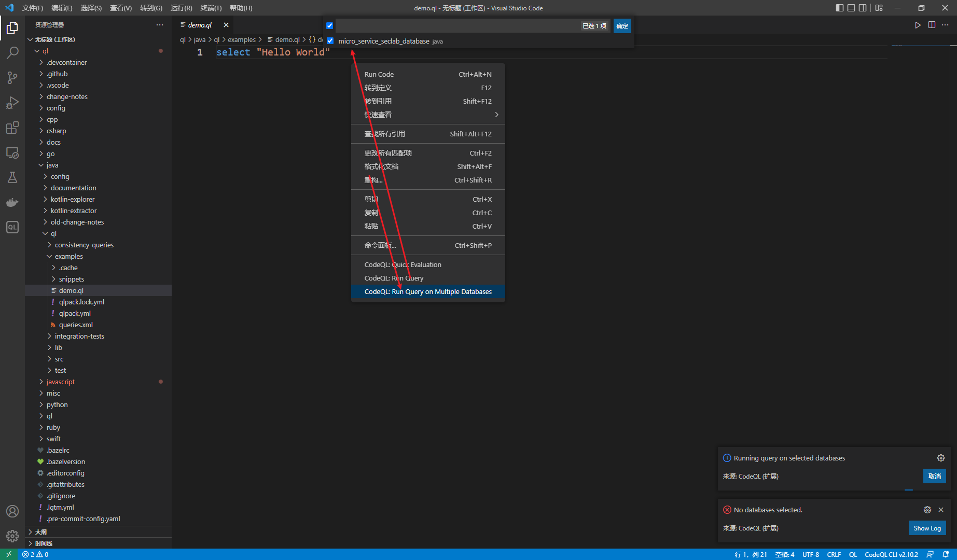The height and width of the screenshot is (560, 957).
Task: Close the demo.ql editor tab
Action: click(226, 25)
